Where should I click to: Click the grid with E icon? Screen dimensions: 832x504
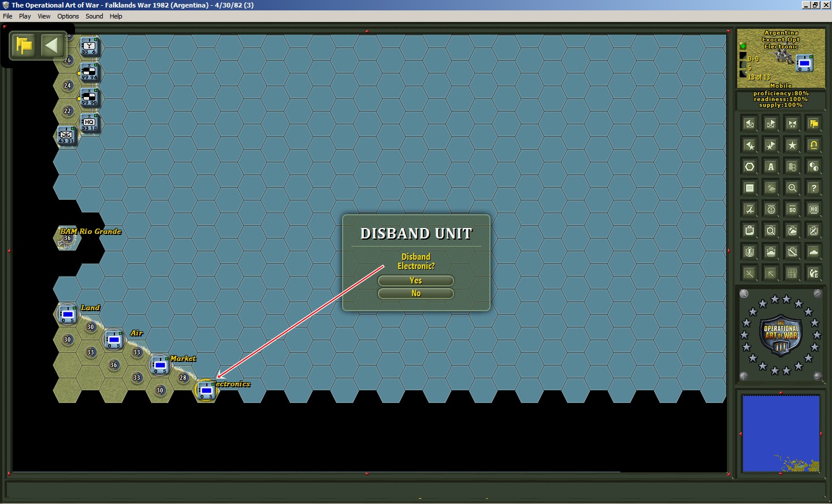[x=792, y=273]
